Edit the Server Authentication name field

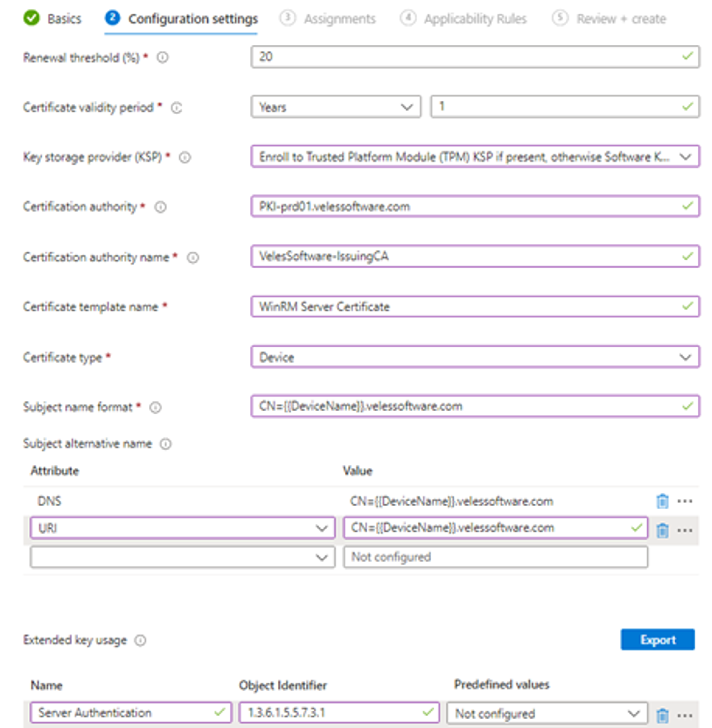coord(131,712)
